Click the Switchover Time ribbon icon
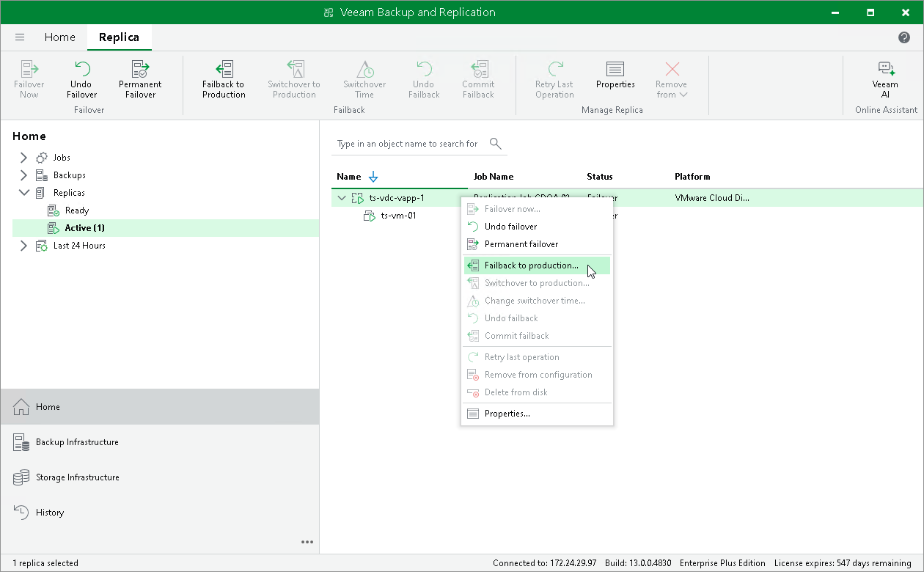 pos(364,79)
